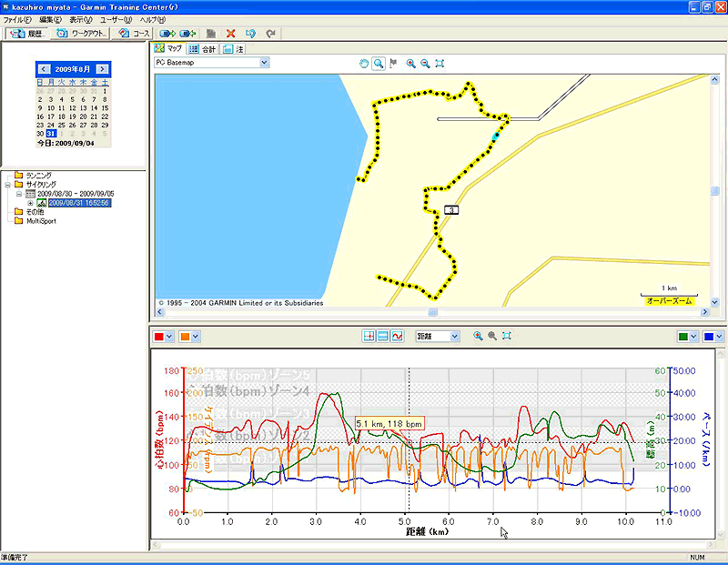Click the grayed-out copy icon in toolbar
This screenshot has height=565, width=728.
tap(211, 34)
